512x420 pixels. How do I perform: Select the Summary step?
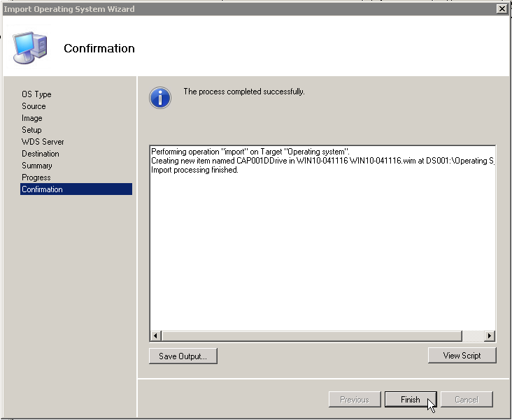[37, 166]
